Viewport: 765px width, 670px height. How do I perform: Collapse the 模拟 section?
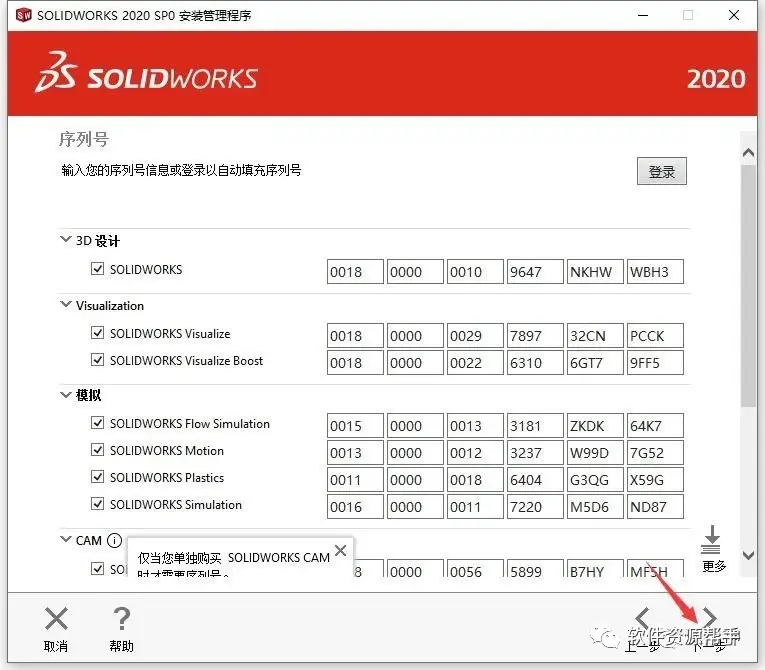65,394
